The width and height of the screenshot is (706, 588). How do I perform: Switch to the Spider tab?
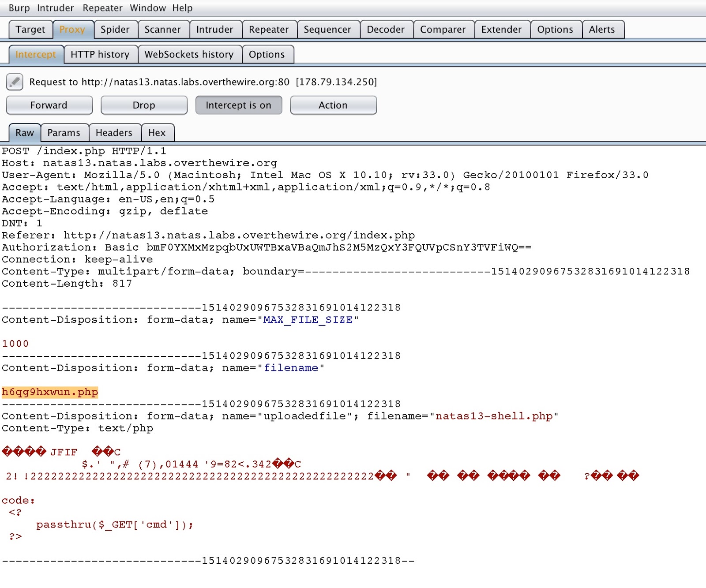tap(115, 29)
